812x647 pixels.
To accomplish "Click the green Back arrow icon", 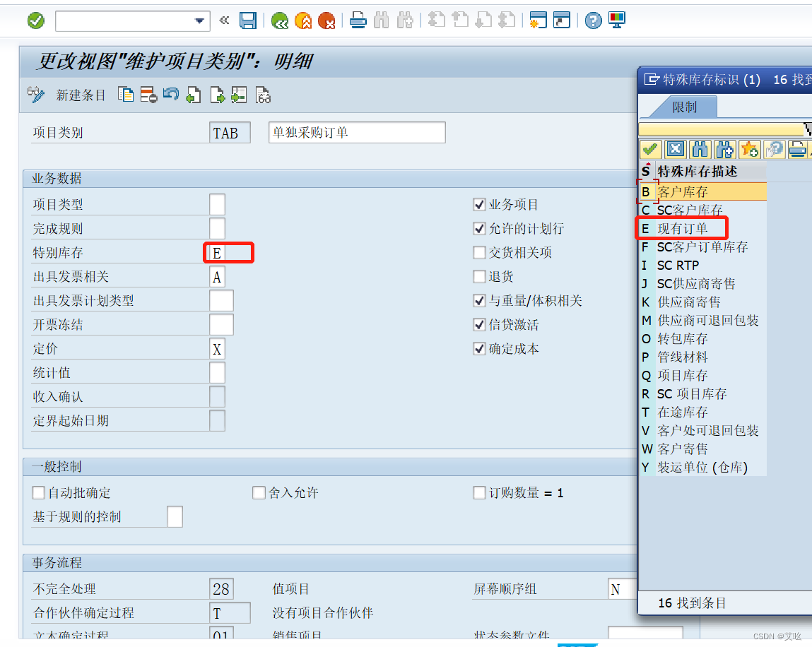I will pyautogui.click(x=279, y=20).
